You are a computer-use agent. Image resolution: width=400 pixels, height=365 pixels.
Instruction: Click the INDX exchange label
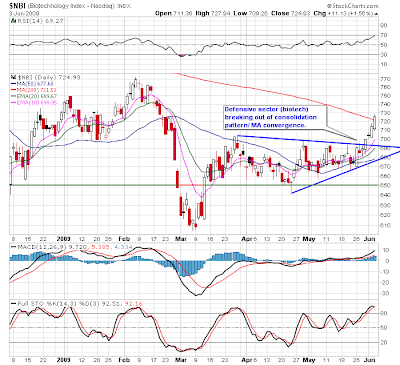[124, 6]
